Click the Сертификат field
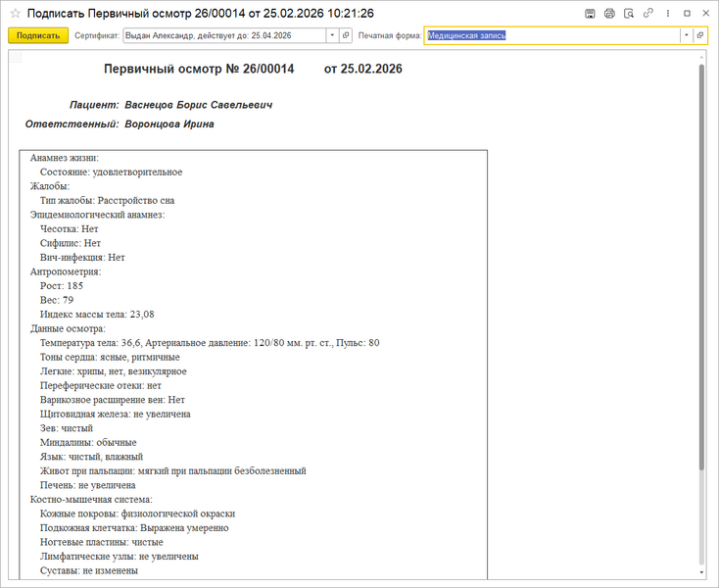719x588 pixels. point(224,35)
